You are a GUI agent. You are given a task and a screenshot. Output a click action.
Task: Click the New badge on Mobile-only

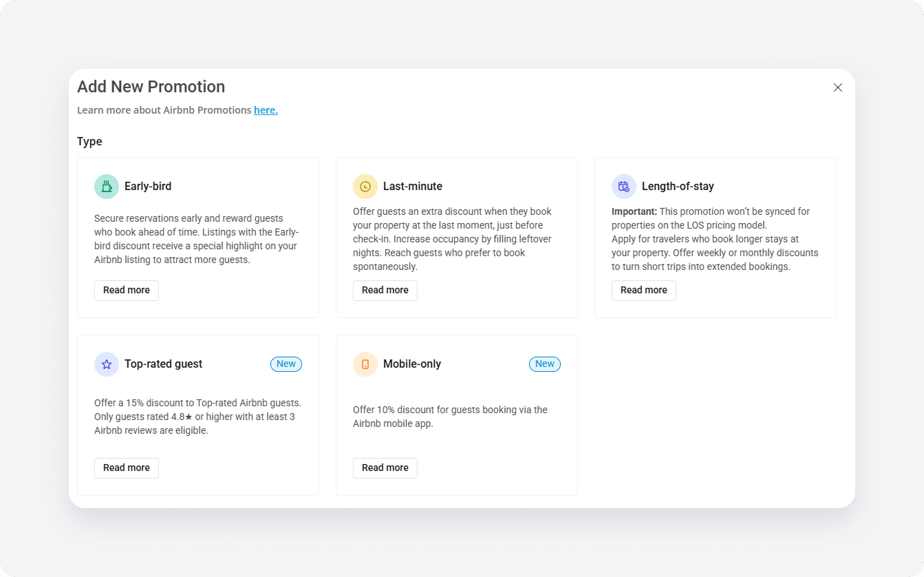pos(545,364)
